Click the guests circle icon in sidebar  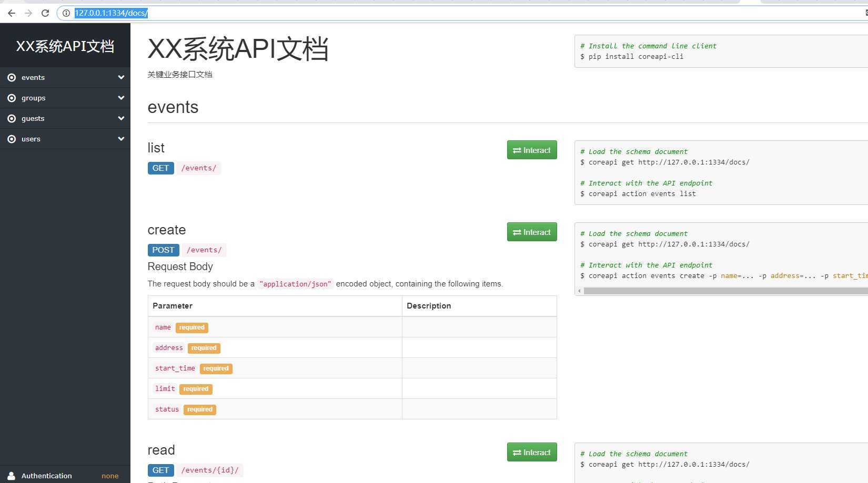click(12, 118)
